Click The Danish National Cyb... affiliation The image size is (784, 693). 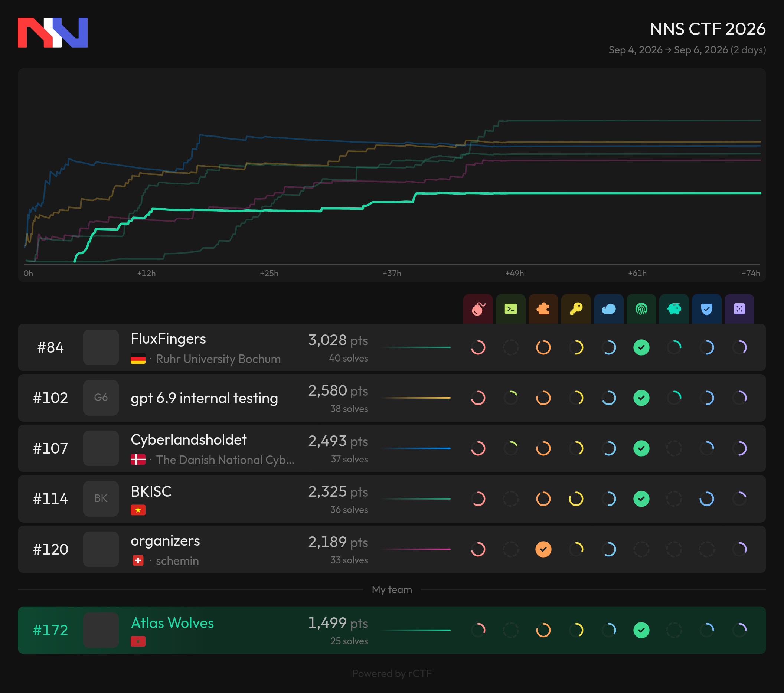coord(225,460)
